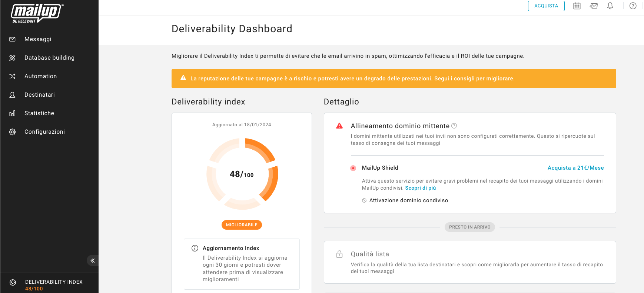The width and height of the screenshot is (644, 293).
Task: Click the calendar icon in the top bar
Action: (x=577, y=6)
